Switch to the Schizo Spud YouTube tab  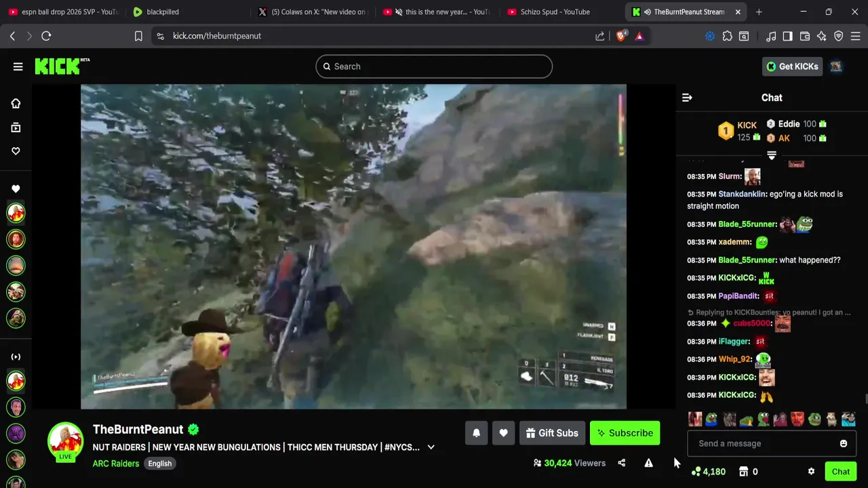click(555, 12)
